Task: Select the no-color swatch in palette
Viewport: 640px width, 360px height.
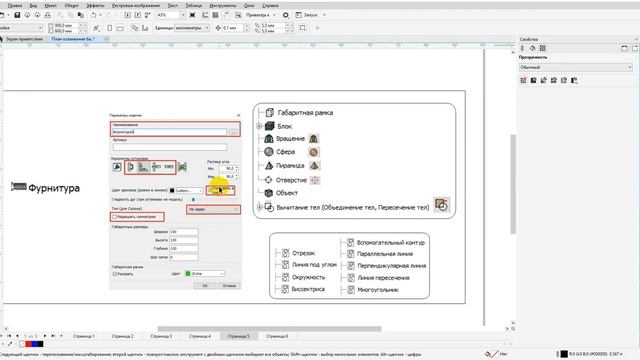Action: [x=22, y=344]
